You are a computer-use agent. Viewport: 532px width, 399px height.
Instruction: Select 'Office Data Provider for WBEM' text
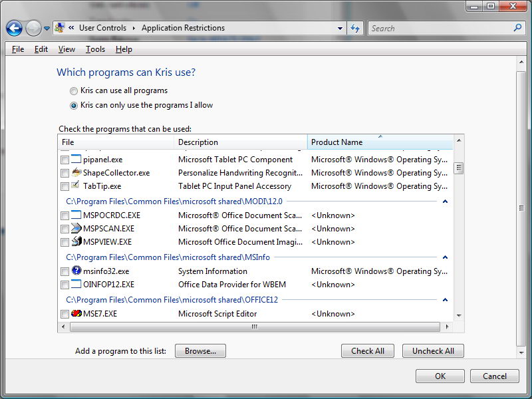tap(232, 285)
